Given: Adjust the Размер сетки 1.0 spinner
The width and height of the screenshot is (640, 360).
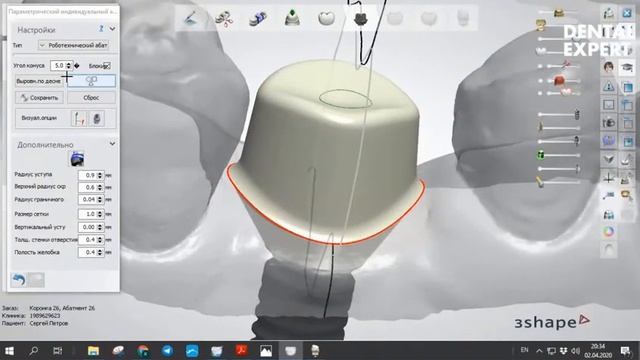Looking at the screenshot, I should (x=100, y=214).
